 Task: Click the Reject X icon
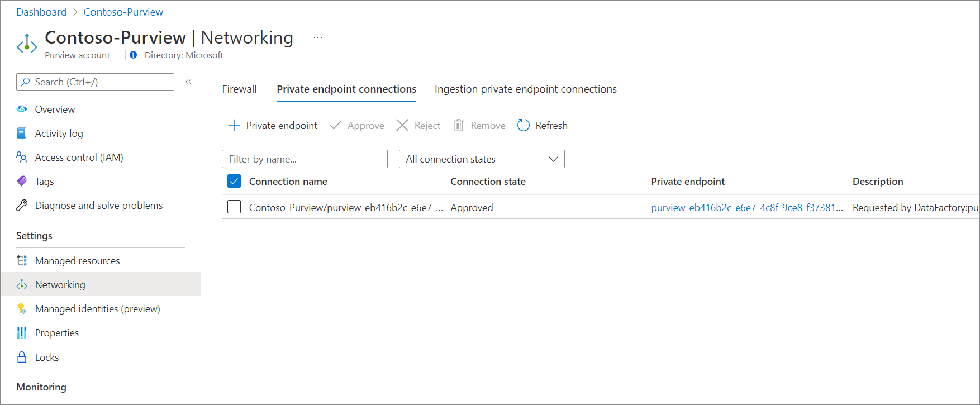click(402, 125)
